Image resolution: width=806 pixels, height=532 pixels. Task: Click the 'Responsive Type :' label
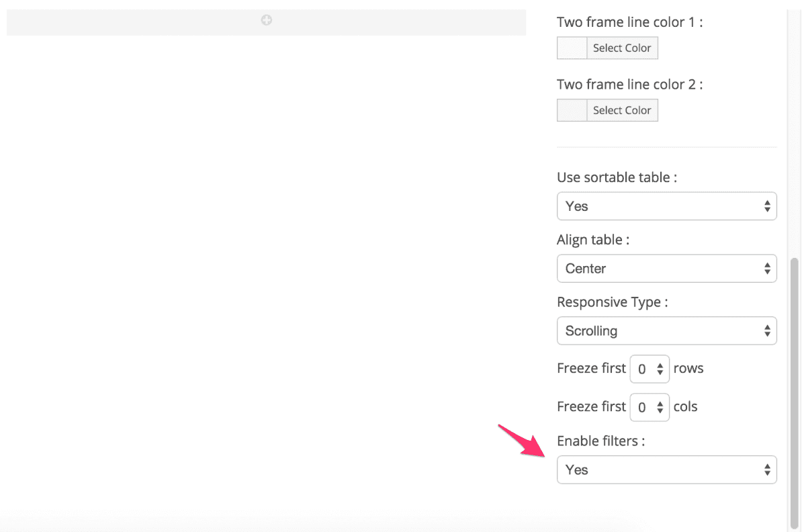click(612, 302)
